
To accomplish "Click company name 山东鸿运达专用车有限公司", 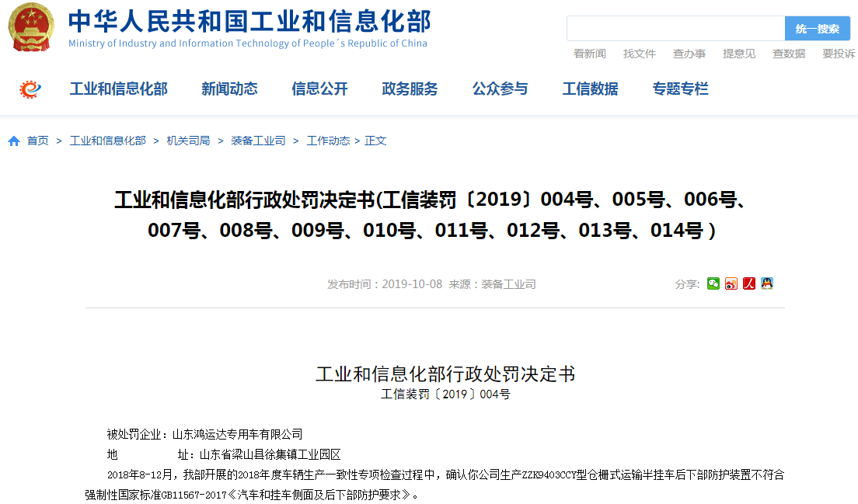I will pos(238,435).
